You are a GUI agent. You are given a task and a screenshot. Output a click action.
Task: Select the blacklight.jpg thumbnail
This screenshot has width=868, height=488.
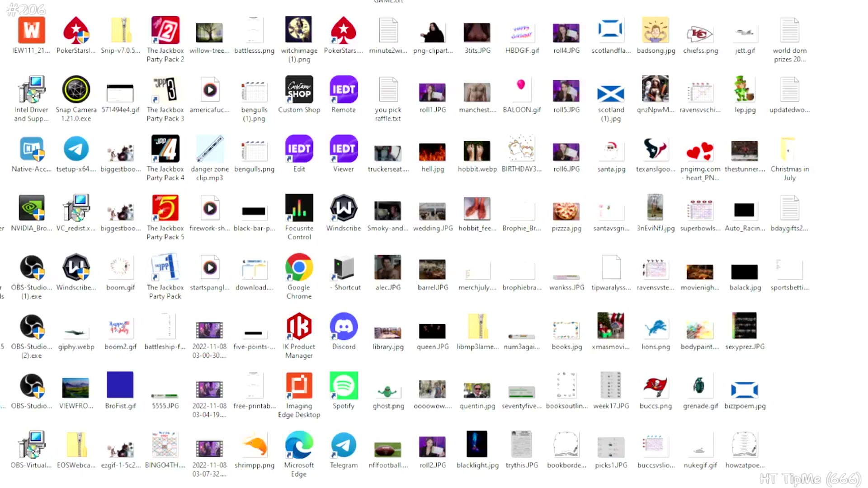point(477,445)
